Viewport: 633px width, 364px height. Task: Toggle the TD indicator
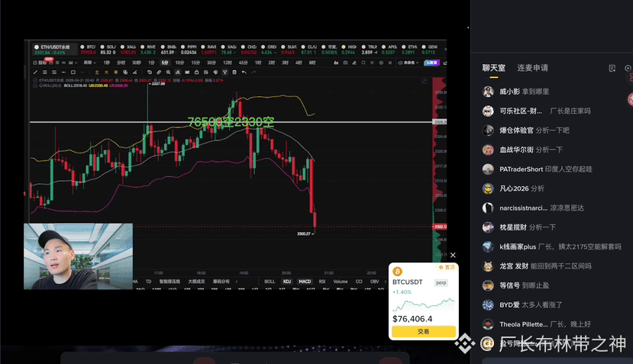(x=149, y=282)
